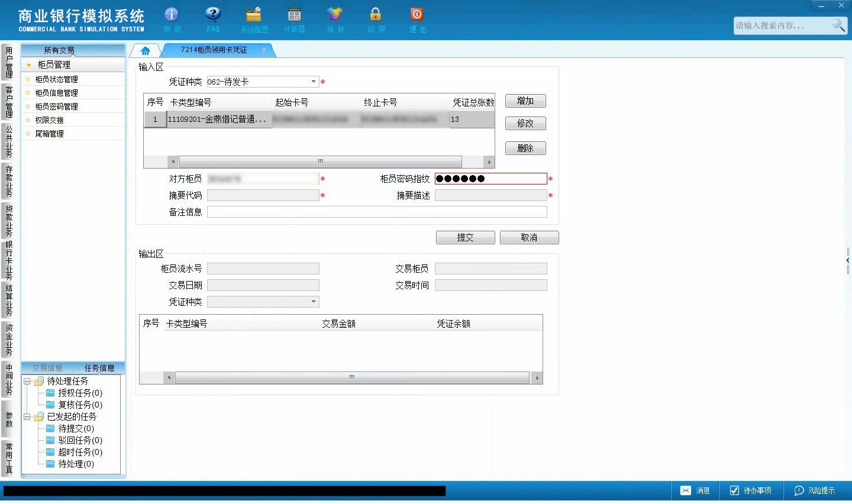Select 超时任务(0) in task tree
Screen dimensions: 852x504
pyautogui.click(x=80, y=452)
